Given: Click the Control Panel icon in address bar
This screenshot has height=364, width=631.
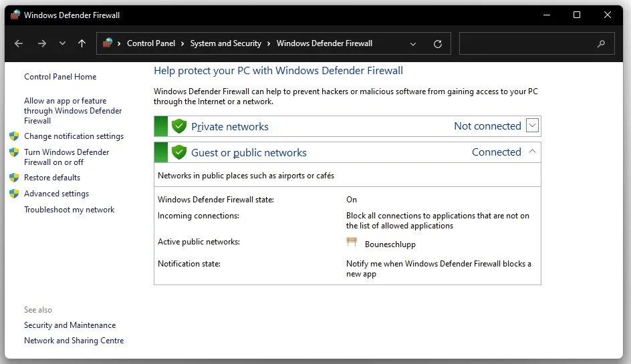Looking at the screenshot, I should pos(108,43).
